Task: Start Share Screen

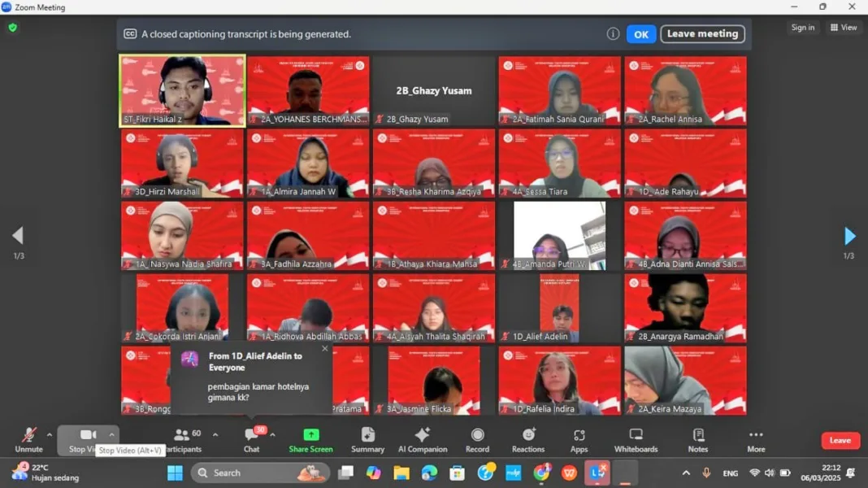Action: click(310, 440)
